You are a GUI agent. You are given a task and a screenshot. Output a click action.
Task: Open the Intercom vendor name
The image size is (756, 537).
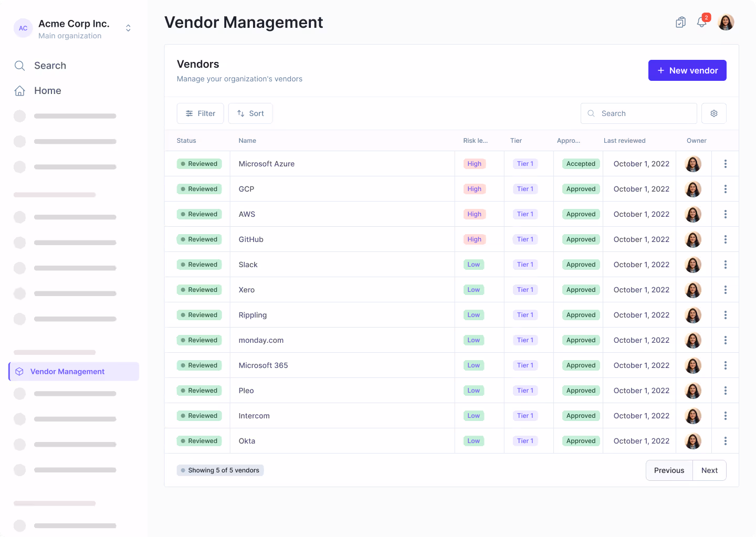point(254,416)
